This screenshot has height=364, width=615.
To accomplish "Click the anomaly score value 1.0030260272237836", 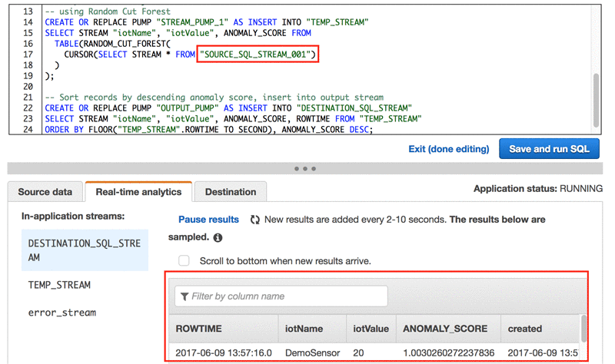I will tap(449, 353).
